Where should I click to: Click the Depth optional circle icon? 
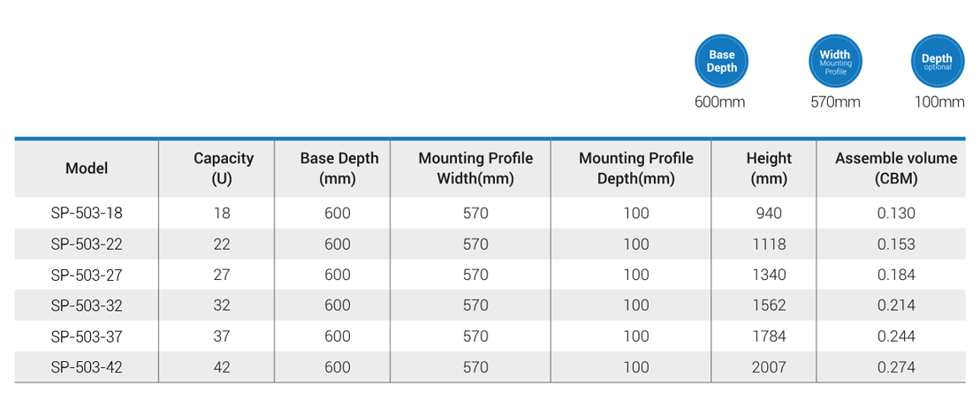pyautogui.click(x=937, y=61)
